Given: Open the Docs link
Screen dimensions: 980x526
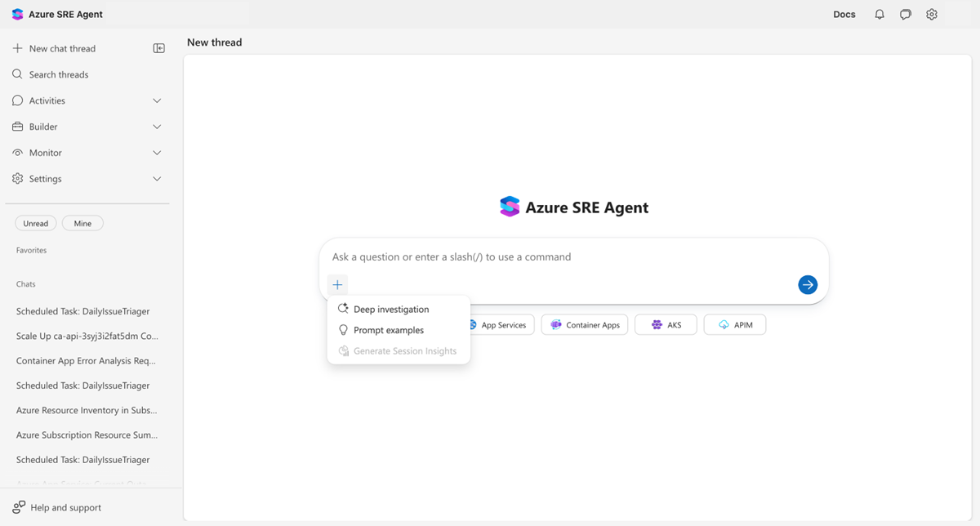Looking at the screenshot, I should coord(844,15).
